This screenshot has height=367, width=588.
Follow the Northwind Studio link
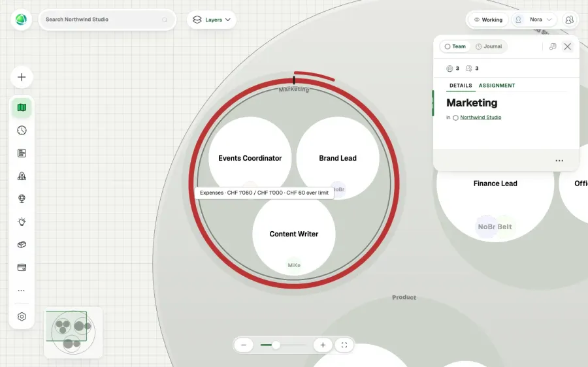(x=480, y=118)
